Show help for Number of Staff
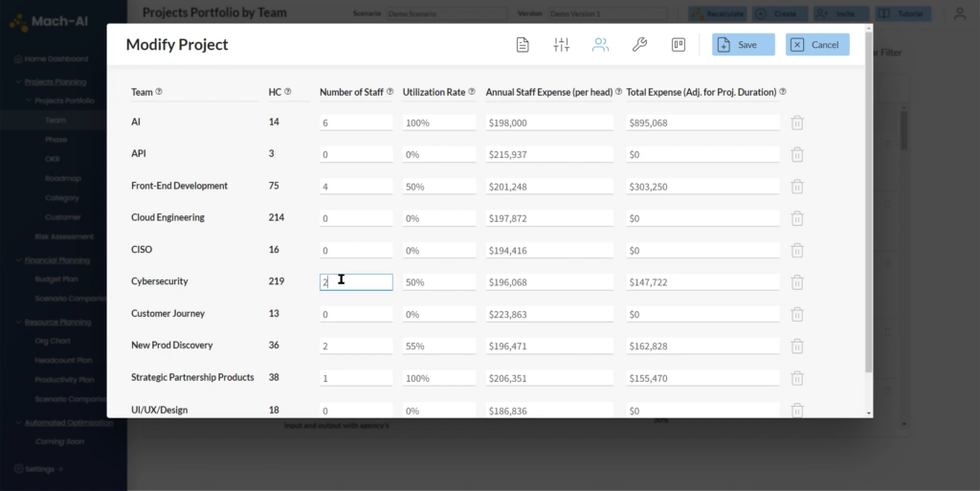980x491 pixels. pos(390,92)
